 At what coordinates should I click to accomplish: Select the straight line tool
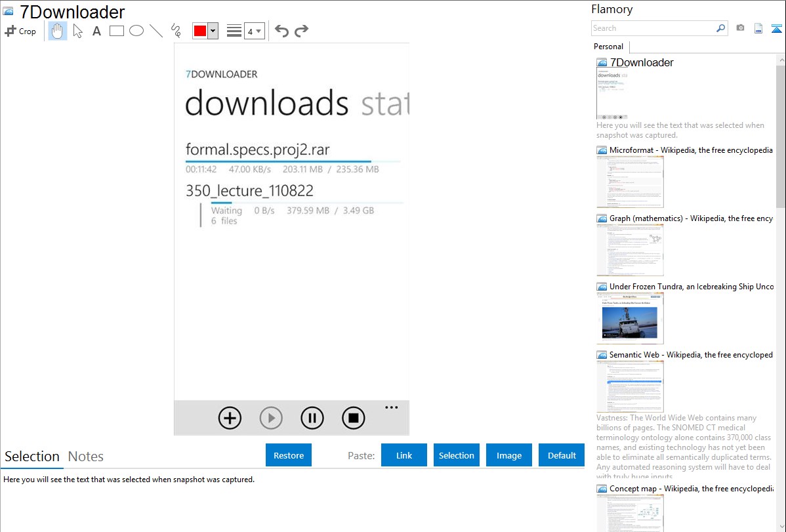pos(156,31)
